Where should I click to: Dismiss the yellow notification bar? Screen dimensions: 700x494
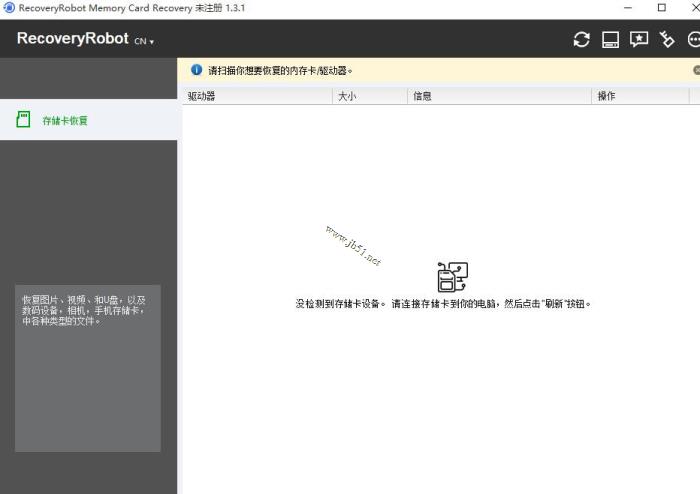pyautogui.click(x=696, y=70)
